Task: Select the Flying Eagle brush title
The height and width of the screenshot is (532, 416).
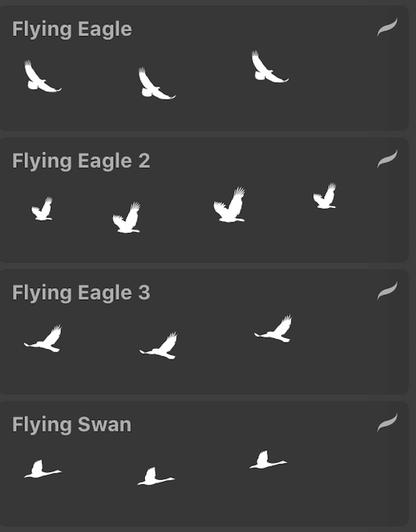Action: click(x=72, y=30)
